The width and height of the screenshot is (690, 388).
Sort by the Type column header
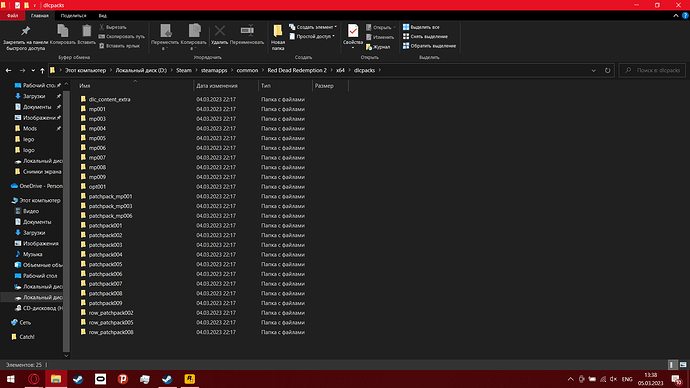click(x=285, y=86)
